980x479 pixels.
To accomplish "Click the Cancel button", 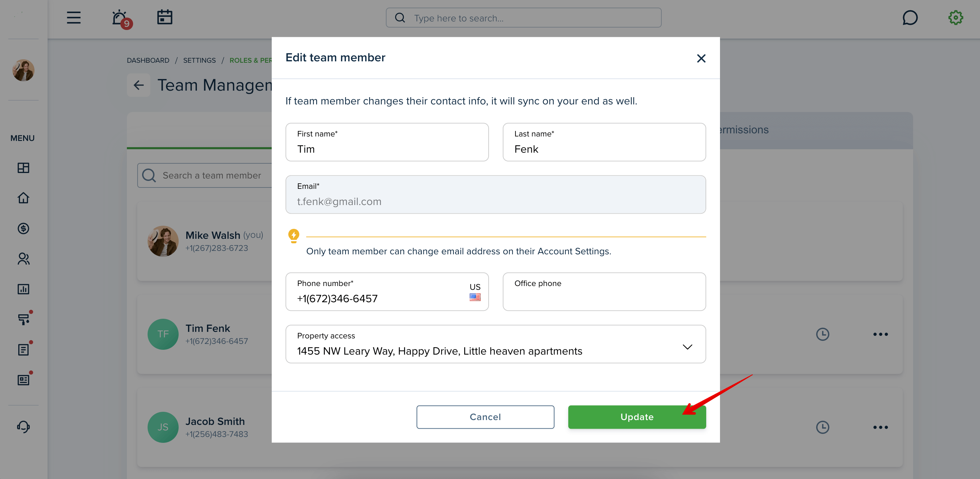I will pyautogui.click(x=485, y=417).
